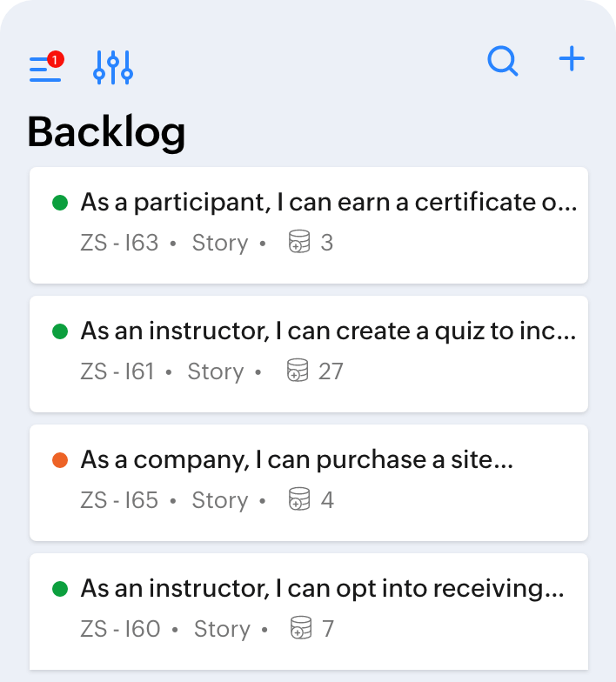Click green status dot on the quiz story
Screen dimensions: 616x682
coord(60,331)
